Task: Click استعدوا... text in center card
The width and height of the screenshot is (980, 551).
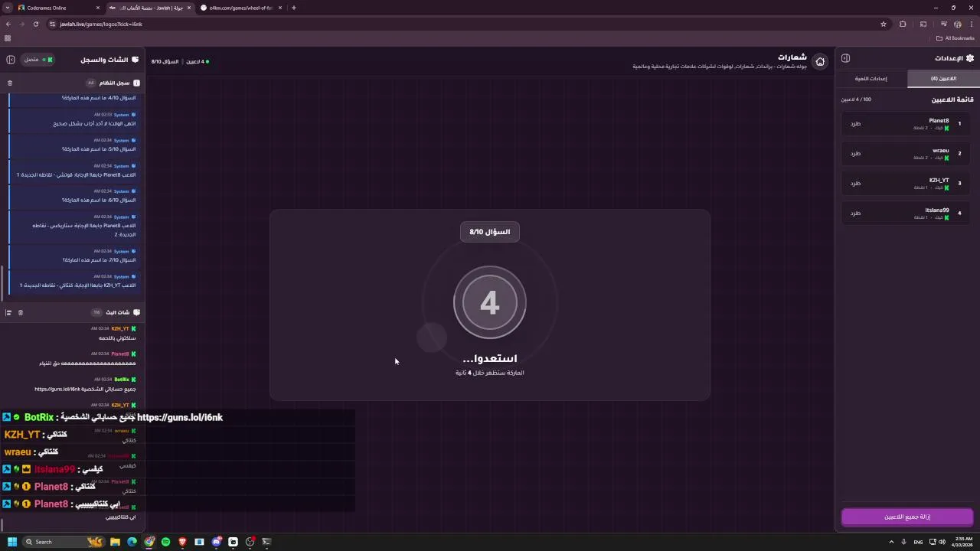Action: pyautogui.click(x=490, y=358)
